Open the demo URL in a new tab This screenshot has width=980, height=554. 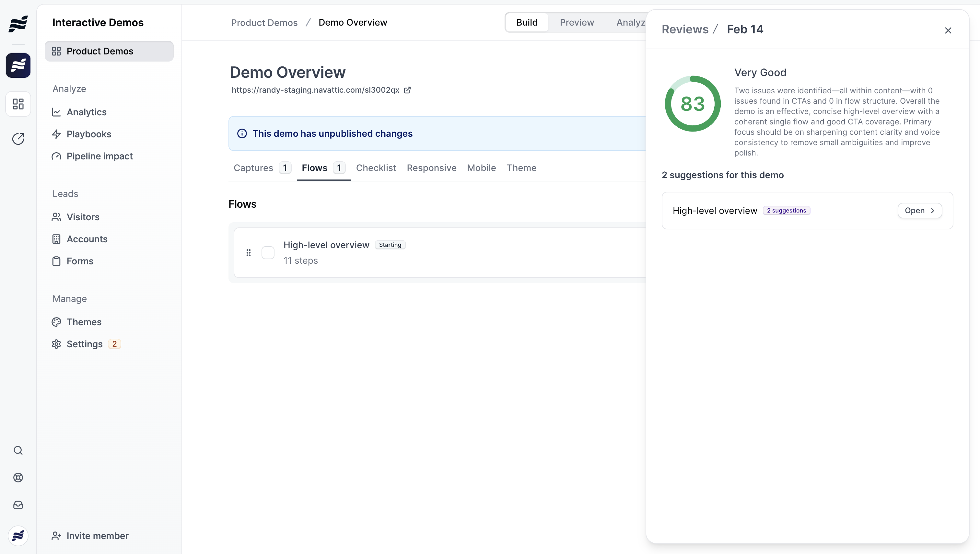(408, 90)
